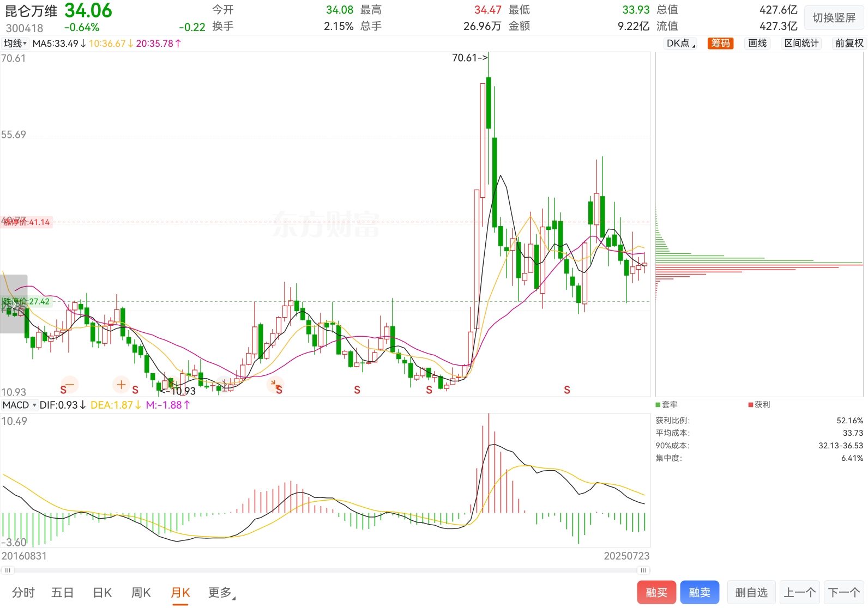Expand the 更多 period options
The width and height of the screenshot is (868, 608).
click(x=220, y=593)
